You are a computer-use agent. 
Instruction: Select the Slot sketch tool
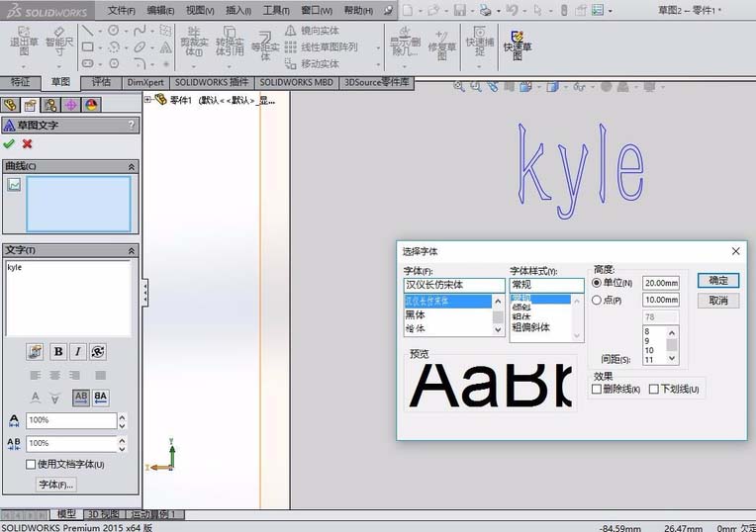pos(87,63)
